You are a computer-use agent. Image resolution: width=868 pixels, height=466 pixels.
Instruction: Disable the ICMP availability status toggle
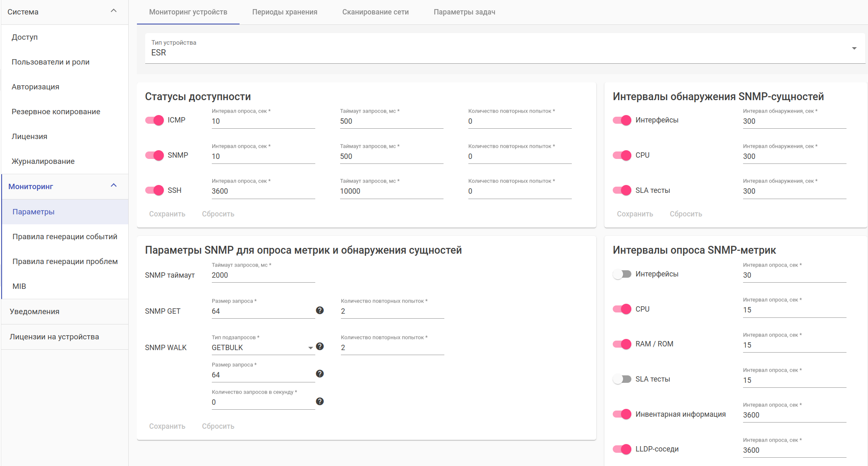tap(154, 120)
